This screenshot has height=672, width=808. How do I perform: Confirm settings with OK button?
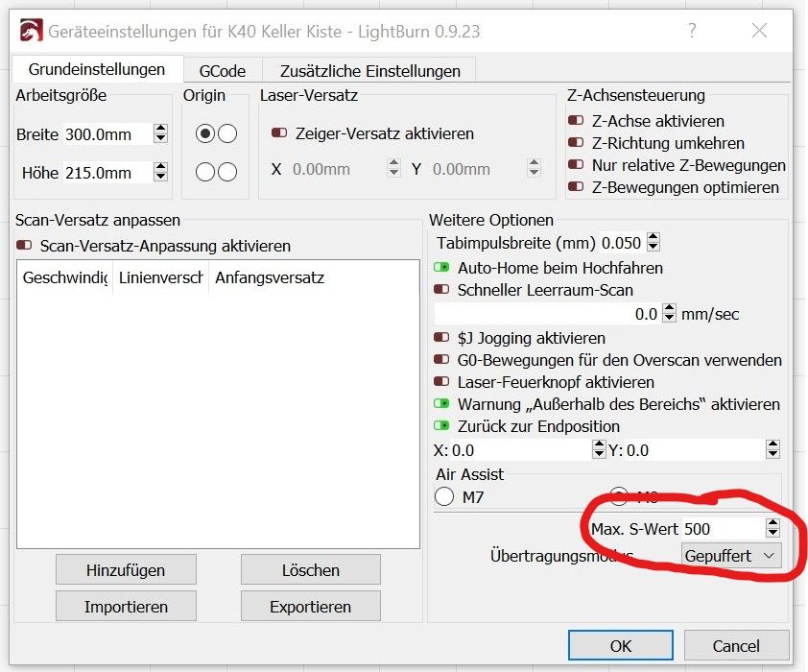pyautogui.click(x=621, y=645)
